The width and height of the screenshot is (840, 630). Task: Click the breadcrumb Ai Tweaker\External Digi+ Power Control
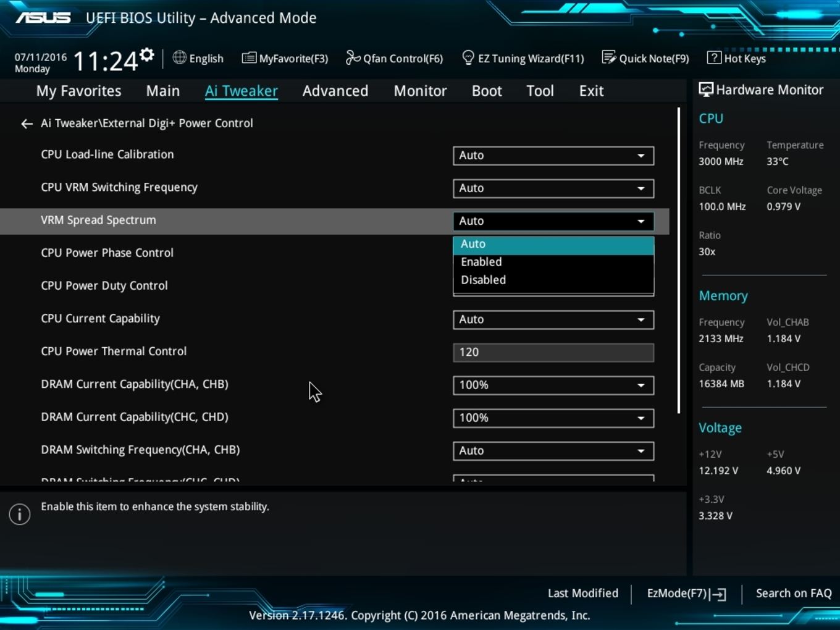coord(147,123)
